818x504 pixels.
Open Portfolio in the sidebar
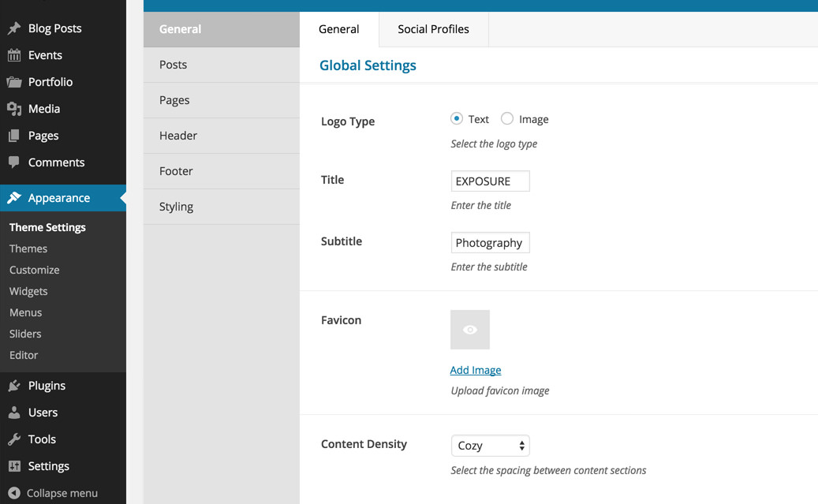tap(50, 82)
